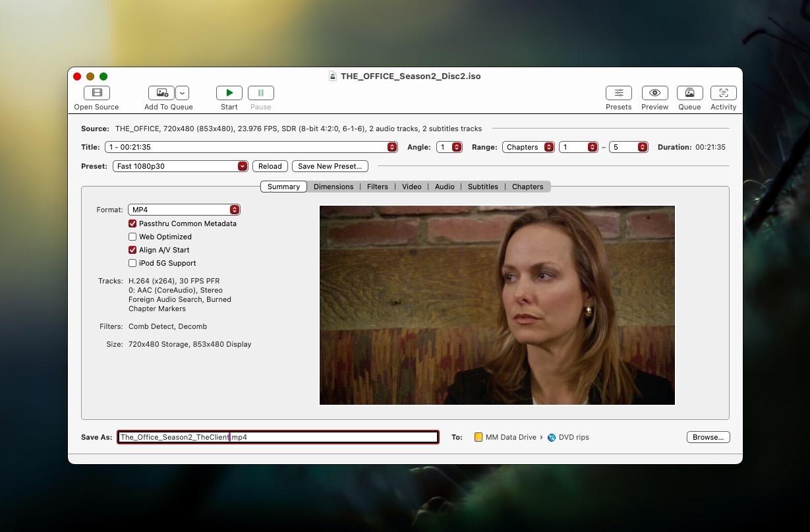810x532 pixels.
Task: Click Save New Preset button
Action: 330,166
